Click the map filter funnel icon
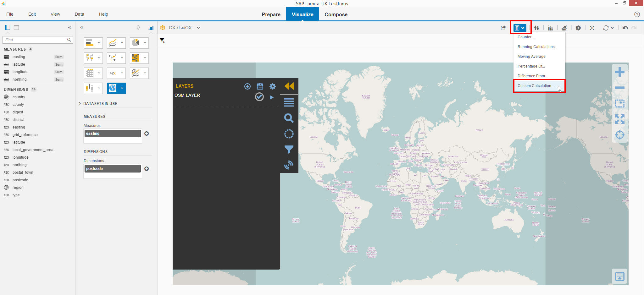Screen dimensions: 644x295 (289, 150)
